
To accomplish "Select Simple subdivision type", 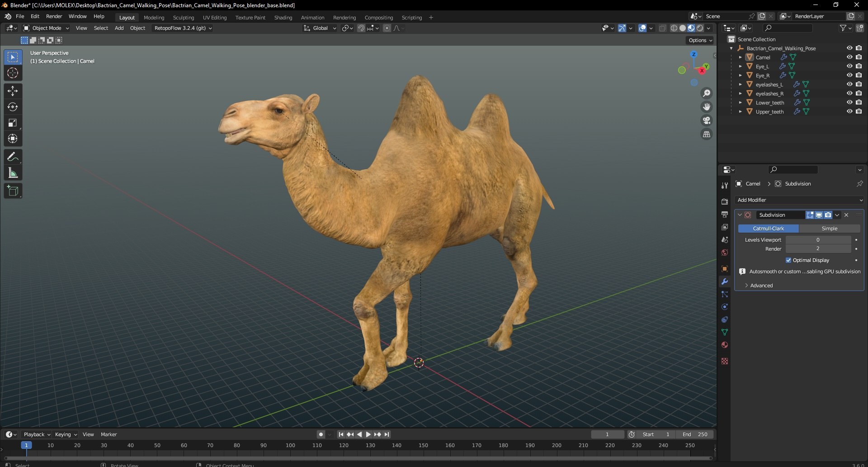I will [829, 229].
